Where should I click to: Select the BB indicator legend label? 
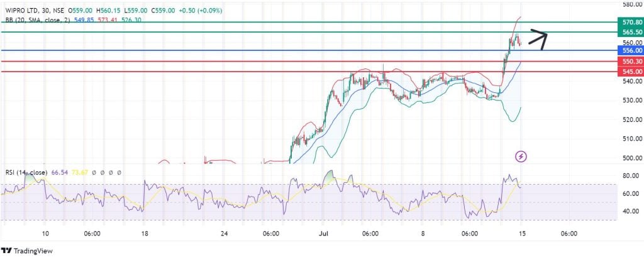click(37, 19)
